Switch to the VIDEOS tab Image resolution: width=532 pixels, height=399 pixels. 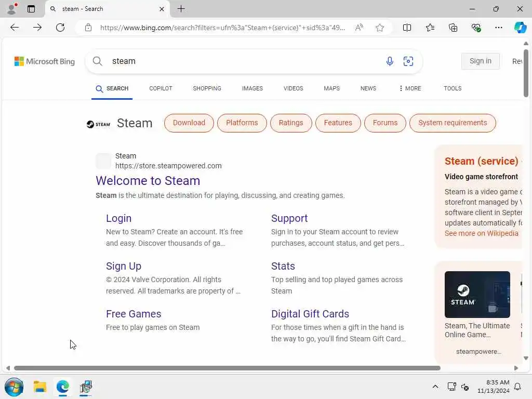tap(294, 88)
